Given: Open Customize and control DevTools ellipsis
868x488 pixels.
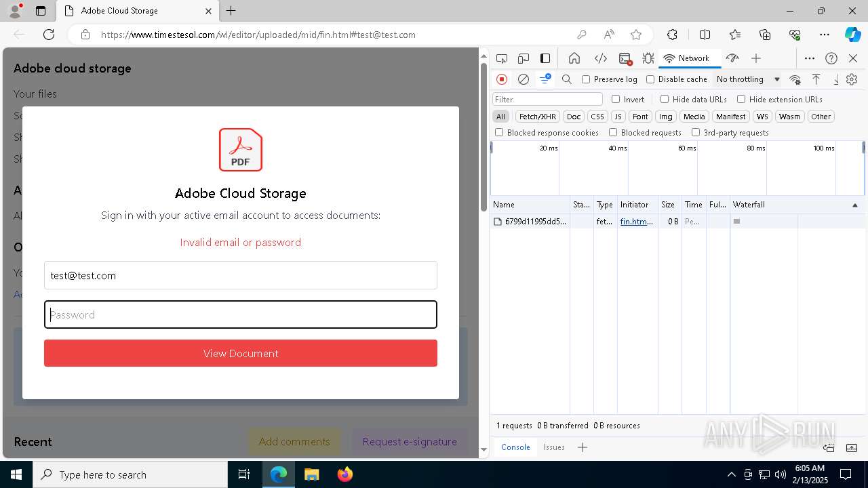Looking at the screenshot, I should pos(810,58).
